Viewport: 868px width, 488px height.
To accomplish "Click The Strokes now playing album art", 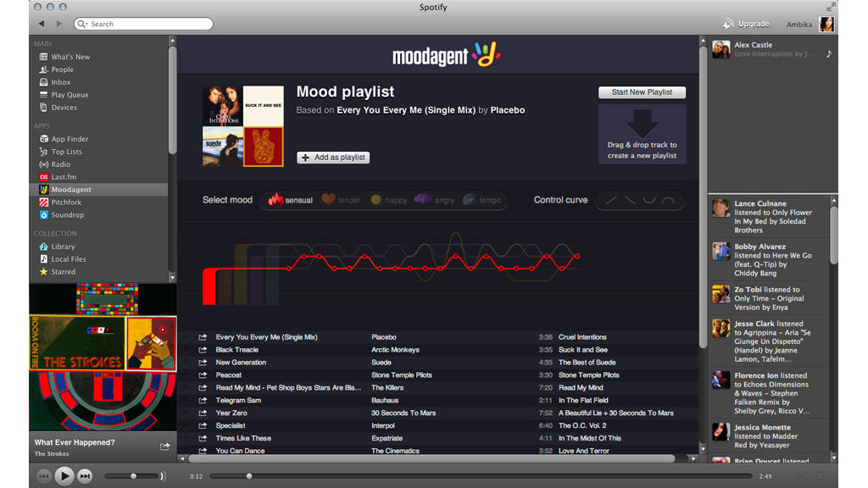I will [x=103, y=357].
